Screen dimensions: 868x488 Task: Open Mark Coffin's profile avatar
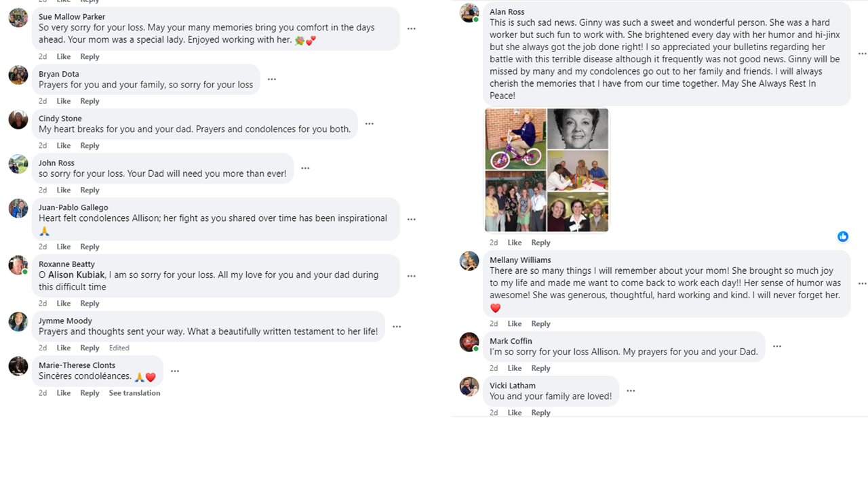click(x=469, y=342)
